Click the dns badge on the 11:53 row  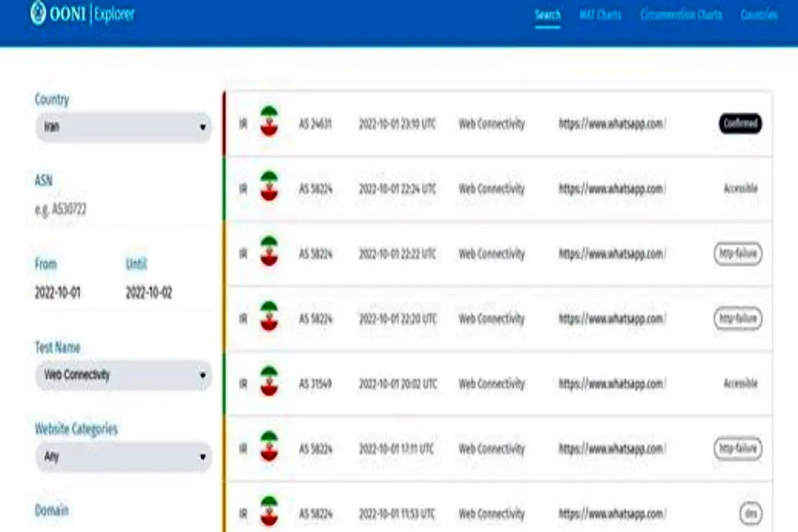pyautogui.click(x=750, y=513)
